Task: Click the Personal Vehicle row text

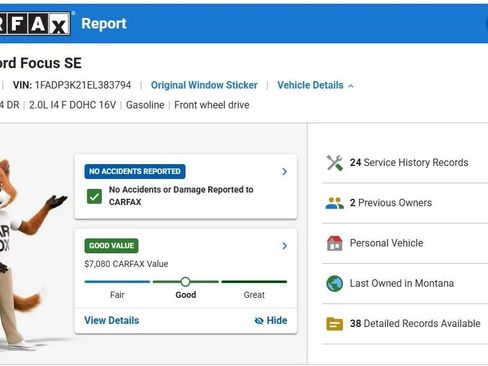Action: 386,243
